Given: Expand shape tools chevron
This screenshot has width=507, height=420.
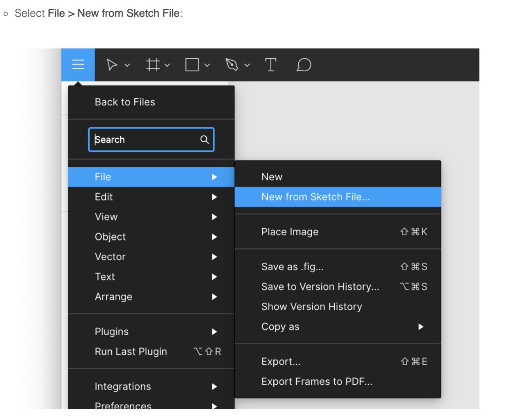Looking at the screenshot, I should [207, 65].
